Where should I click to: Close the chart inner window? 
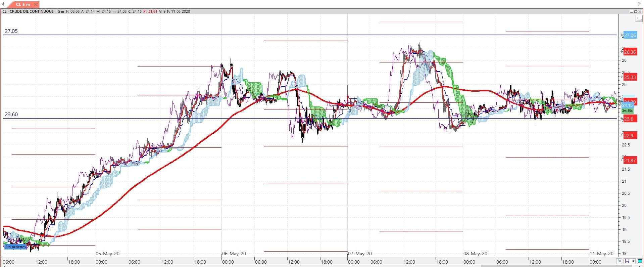tap(640, 11)
